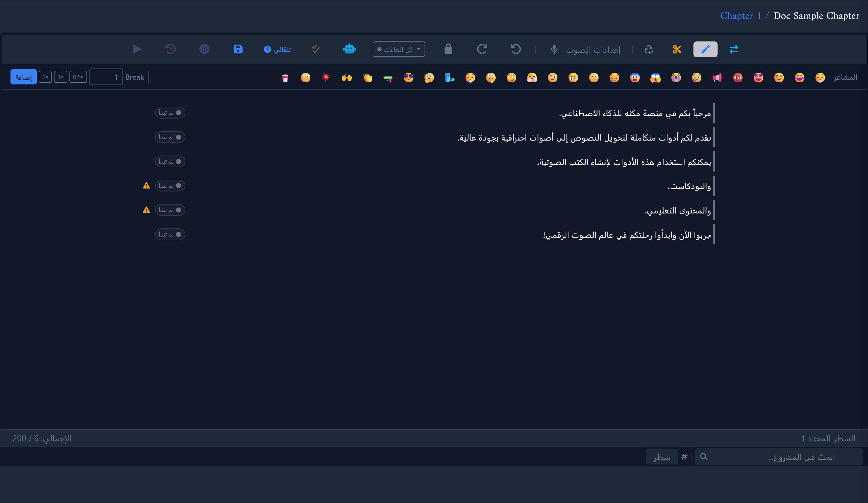Click the play triangle button
Viewport: 868px width, 503px height.
[137, 49]
